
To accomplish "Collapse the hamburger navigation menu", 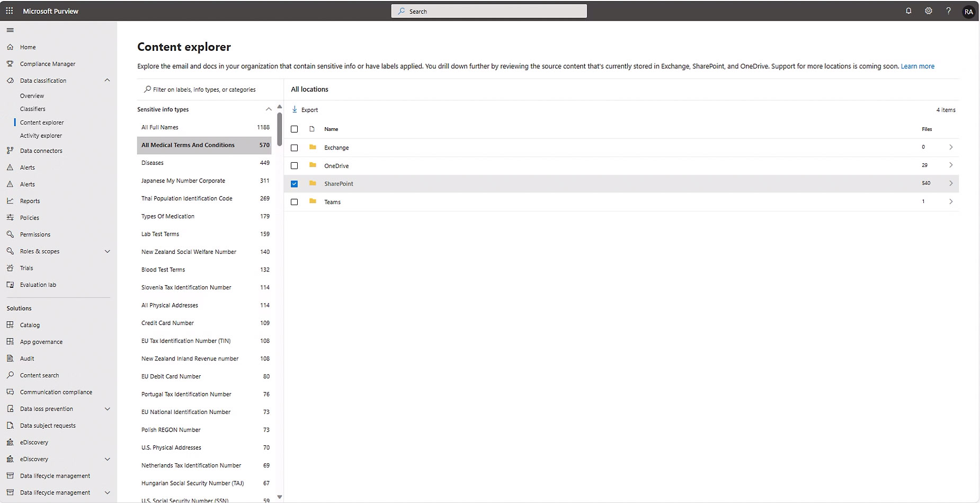I will pyautogui.click(x=10, y=30).
